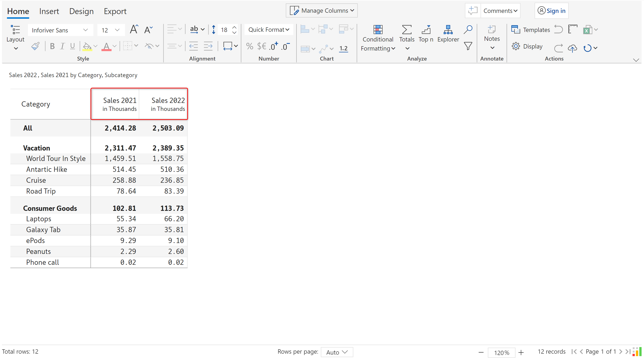The height and width of the screenshot is (360, 644).
Task: Click the 1.2 data label icon
Action: pyautogui.click(x=343, y=48)
